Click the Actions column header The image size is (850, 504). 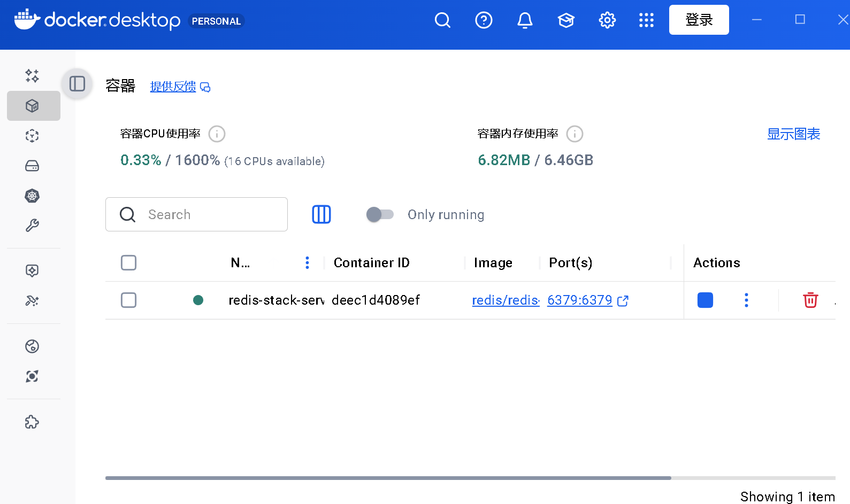tap(716, 262)
